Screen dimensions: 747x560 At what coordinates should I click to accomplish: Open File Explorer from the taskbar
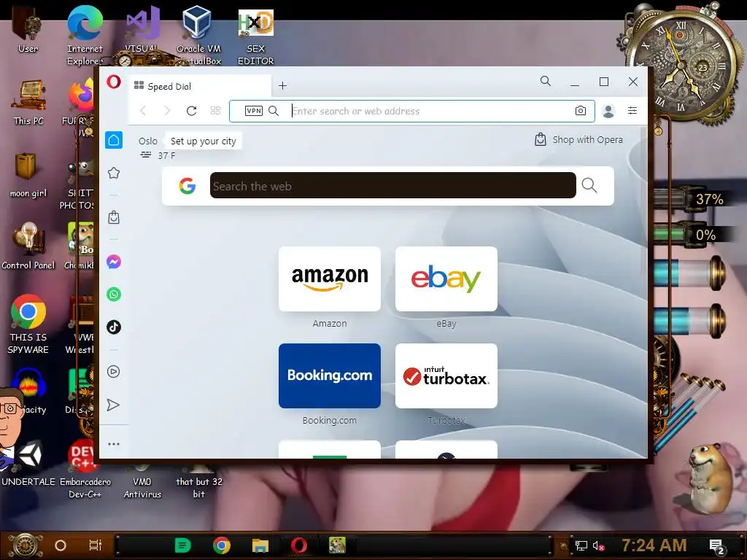[260, 545]
